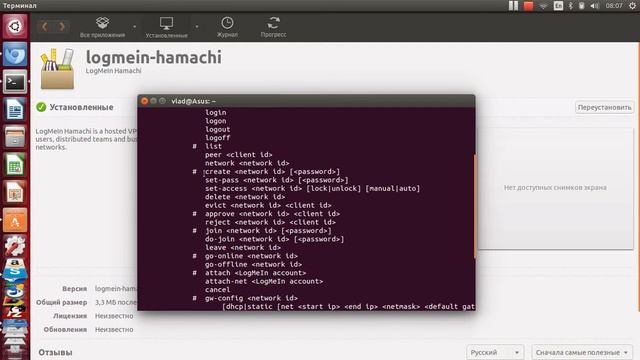The width and height of the screenshot is (640, 360).
Task: Open System Settings gear-and-wrench launcher icon
Action: click(15, 246)
